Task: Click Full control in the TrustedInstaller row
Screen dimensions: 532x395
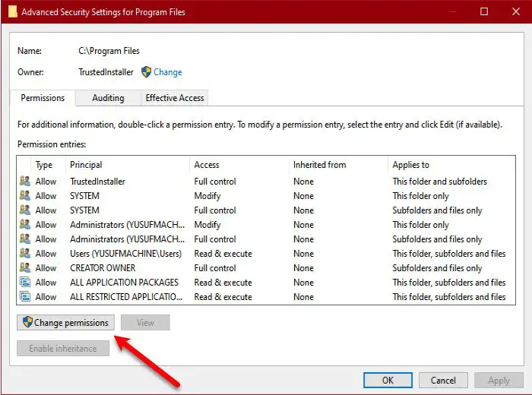Action: tap(215, 182)
